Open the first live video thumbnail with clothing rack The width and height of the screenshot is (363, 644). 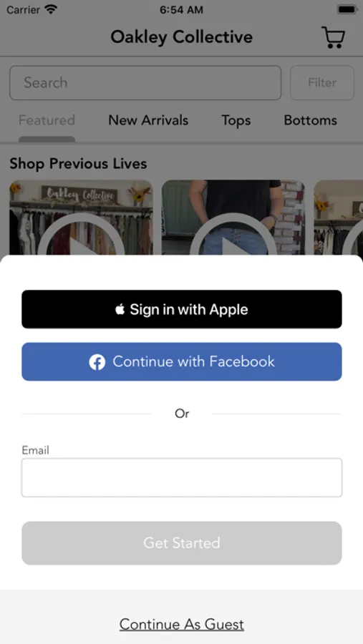[81, 218]
